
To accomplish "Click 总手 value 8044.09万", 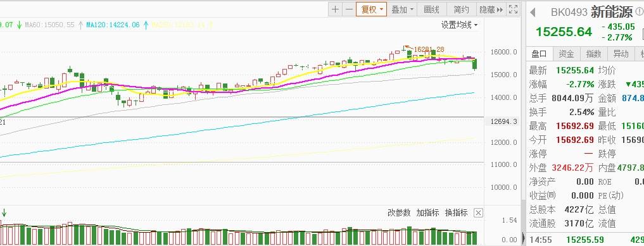I will pos(573,99).
